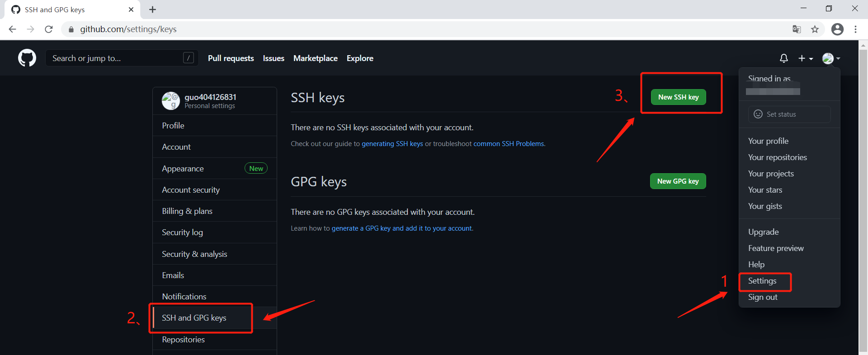Open a new browser tab
The image size is (868, 355).
(152, 9)
